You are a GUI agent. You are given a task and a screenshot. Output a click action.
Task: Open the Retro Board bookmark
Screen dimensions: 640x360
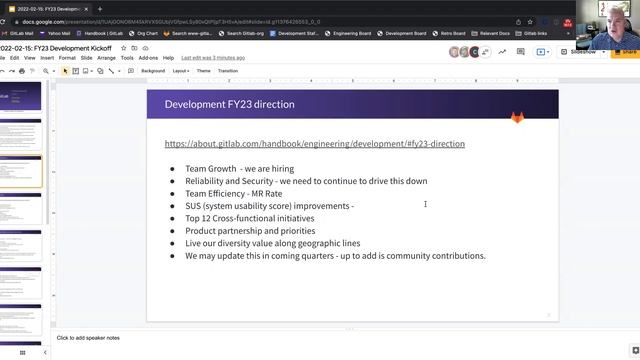tap(449, 33)
